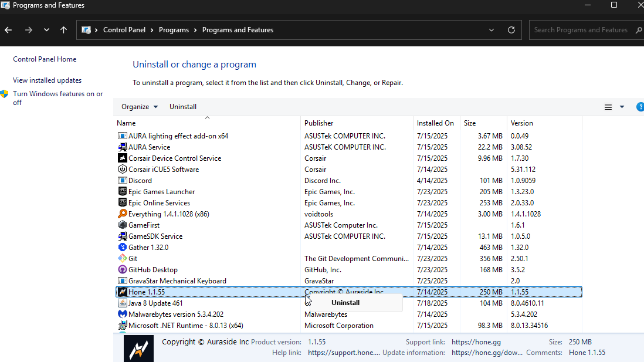Select Java 8 Update 461 name
The height and width of the screenshot is (362, 644).
coord(155,303)
